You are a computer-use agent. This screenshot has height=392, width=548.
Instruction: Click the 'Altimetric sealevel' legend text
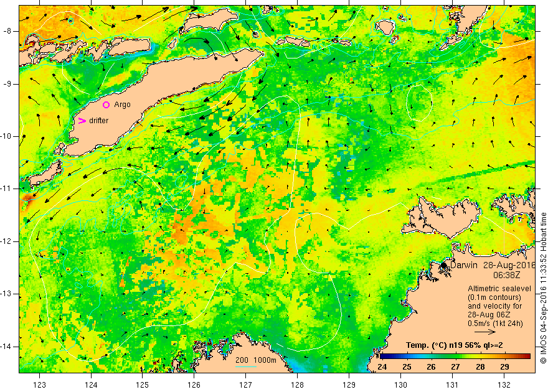(499, 289)
